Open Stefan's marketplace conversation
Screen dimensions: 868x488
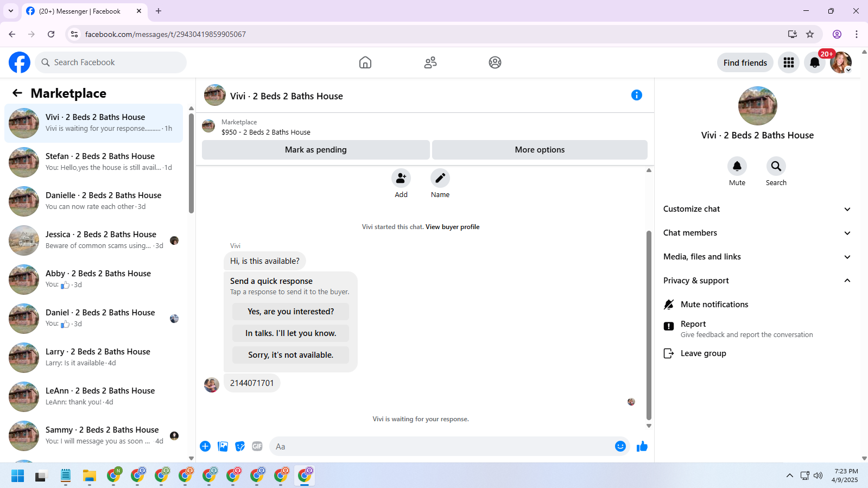pyautogui.click(x=94, y=162)
